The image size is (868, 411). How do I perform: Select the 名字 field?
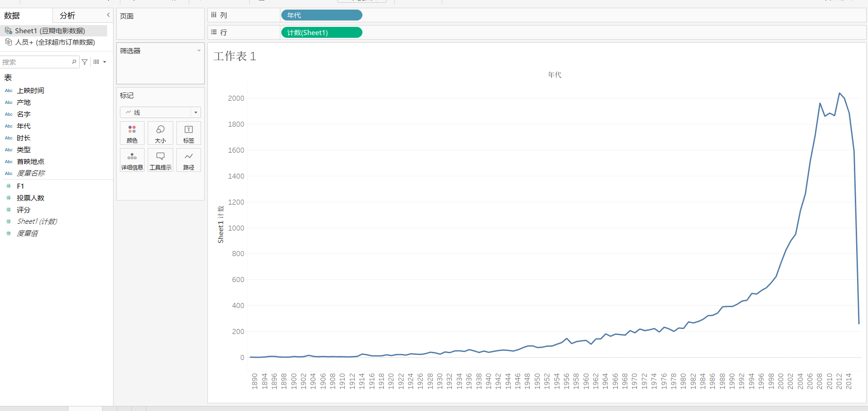pos(24,114)
